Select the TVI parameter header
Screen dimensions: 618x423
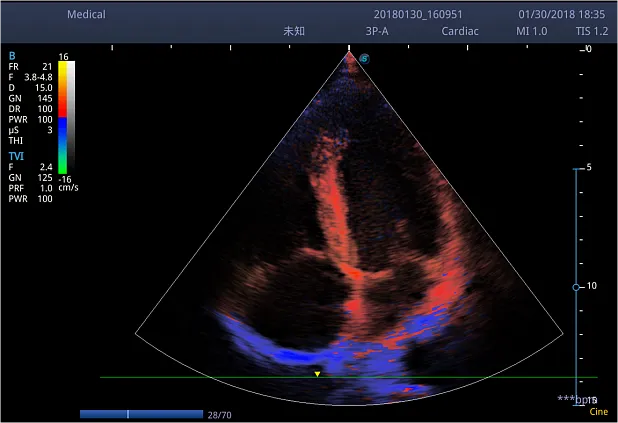[16, 156]
